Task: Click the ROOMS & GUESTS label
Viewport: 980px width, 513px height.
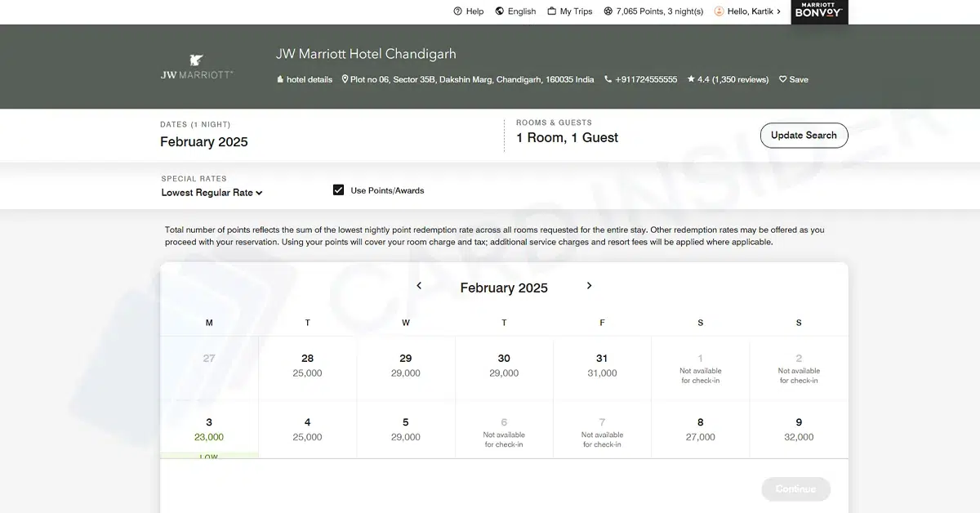Action: [554, 123]
